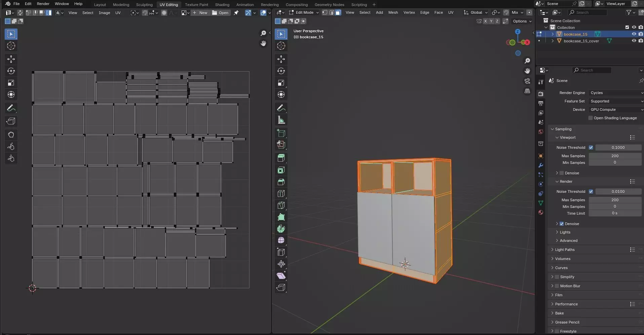The height and width of the screenshot is (335, 644).
Task: Click Render Time Limit field
Action: [615, 213]
